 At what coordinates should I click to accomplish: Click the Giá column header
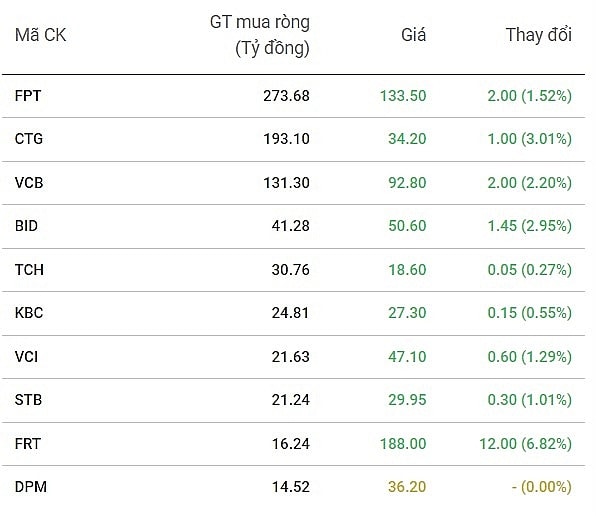pyautogui.click(x=414, y=35)
